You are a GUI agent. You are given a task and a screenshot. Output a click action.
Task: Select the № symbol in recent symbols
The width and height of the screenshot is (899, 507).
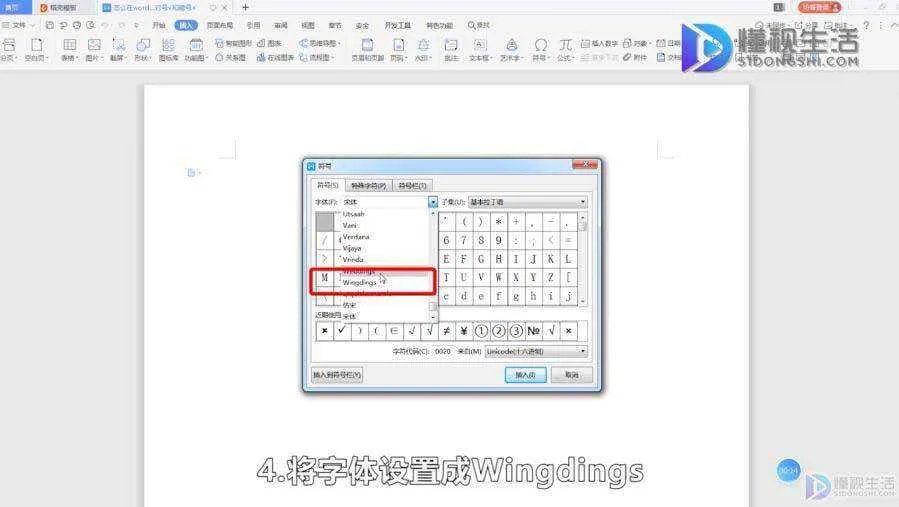point(534,331)
